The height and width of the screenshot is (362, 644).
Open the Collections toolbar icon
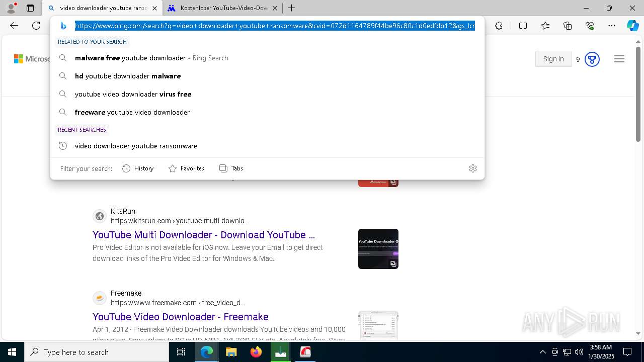[x=568, y=26]
